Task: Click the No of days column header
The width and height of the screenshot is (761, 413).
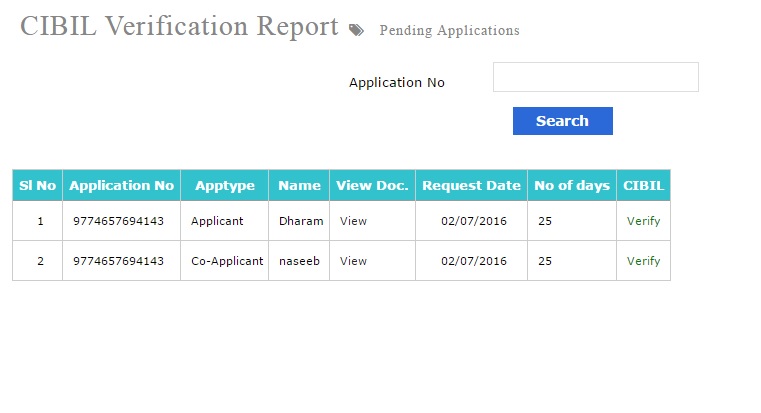Action: click(x=572, y=185)
